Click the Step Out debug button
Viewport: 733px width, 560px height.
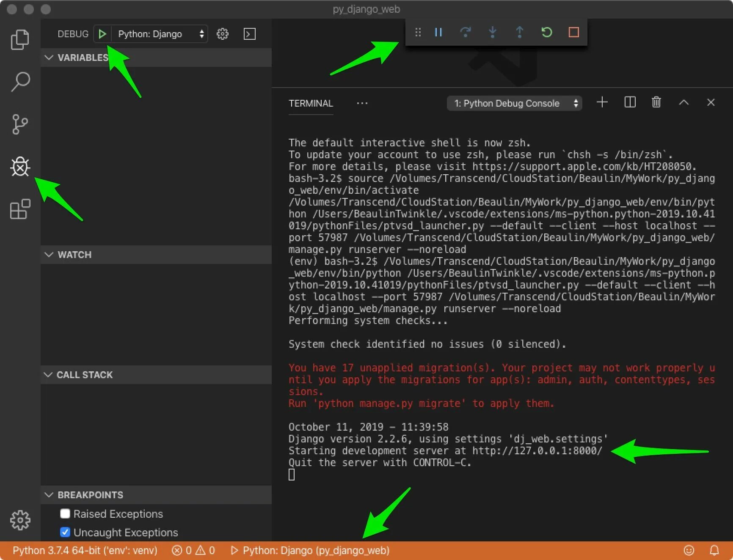(519, 32)
